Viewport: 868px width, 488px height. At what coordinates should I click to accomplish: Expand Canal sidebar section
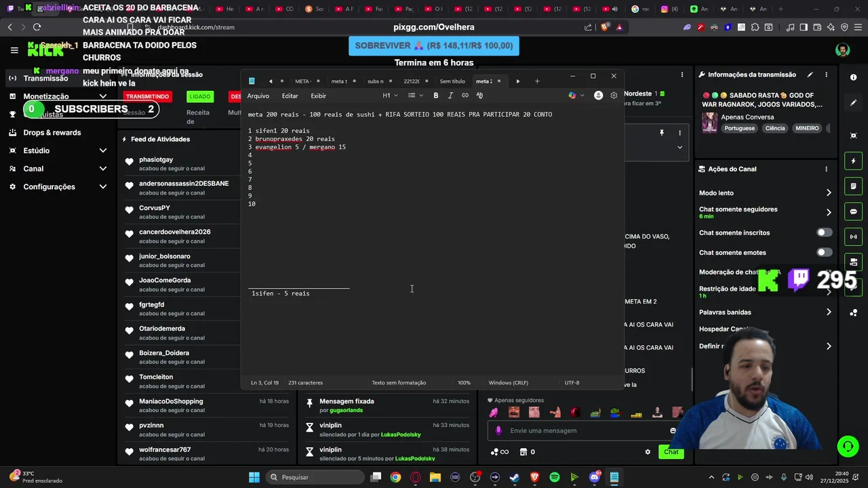103,169
